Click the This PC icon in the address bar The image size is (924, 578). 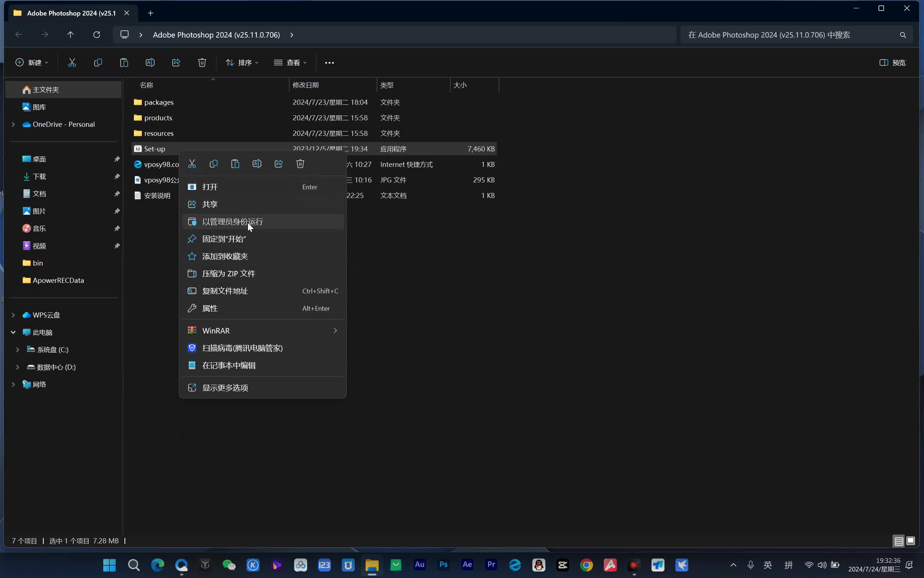coord(125,35)
